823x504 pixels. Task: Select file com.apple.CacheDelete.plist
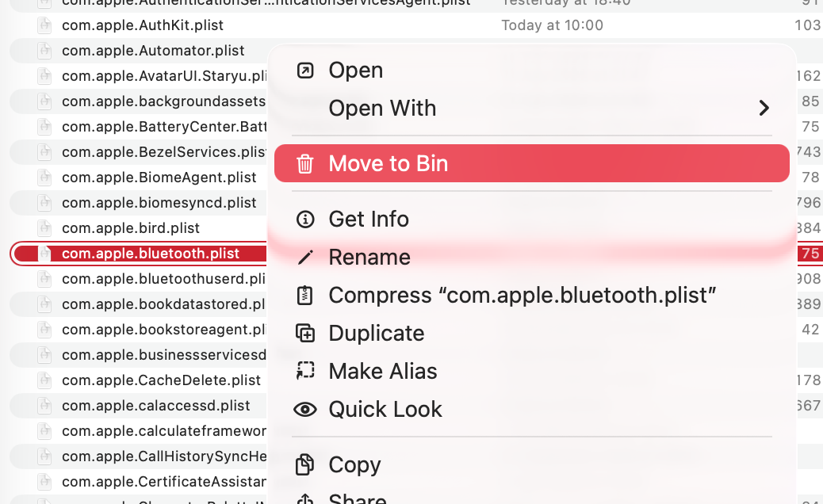click(x=161, y=380)
